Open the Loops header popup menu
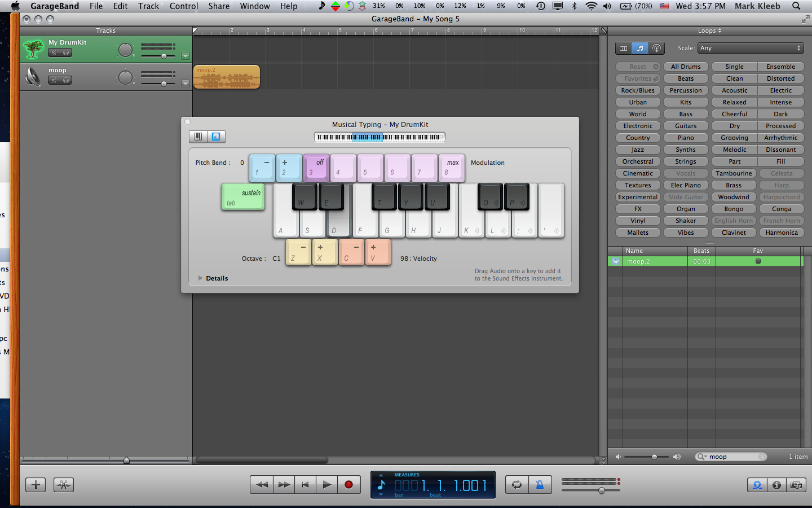The image size is (812, 508). click(709, 30)
